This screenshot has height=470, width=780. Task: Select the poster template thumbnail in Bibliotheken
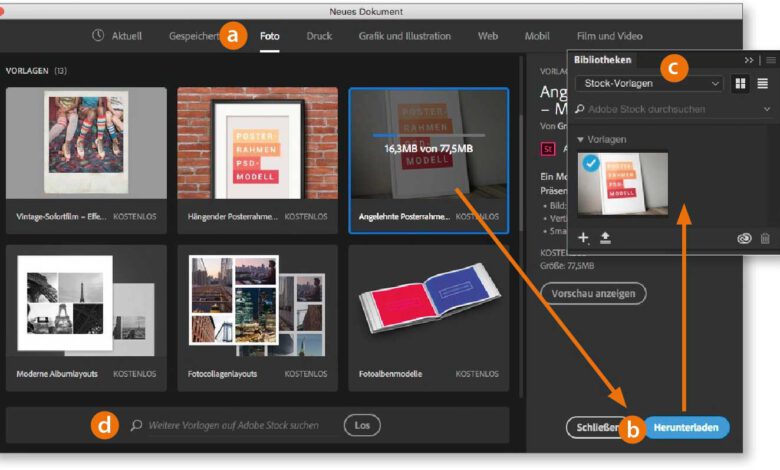(x=622, y=184)
